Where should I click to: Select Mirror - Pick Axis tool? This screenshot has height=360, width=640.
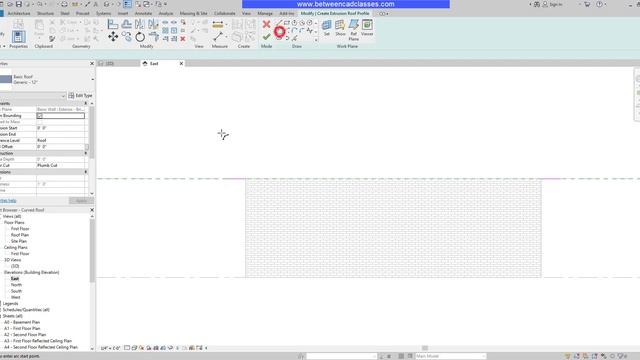pyautogui.click(x=140, y=24)
